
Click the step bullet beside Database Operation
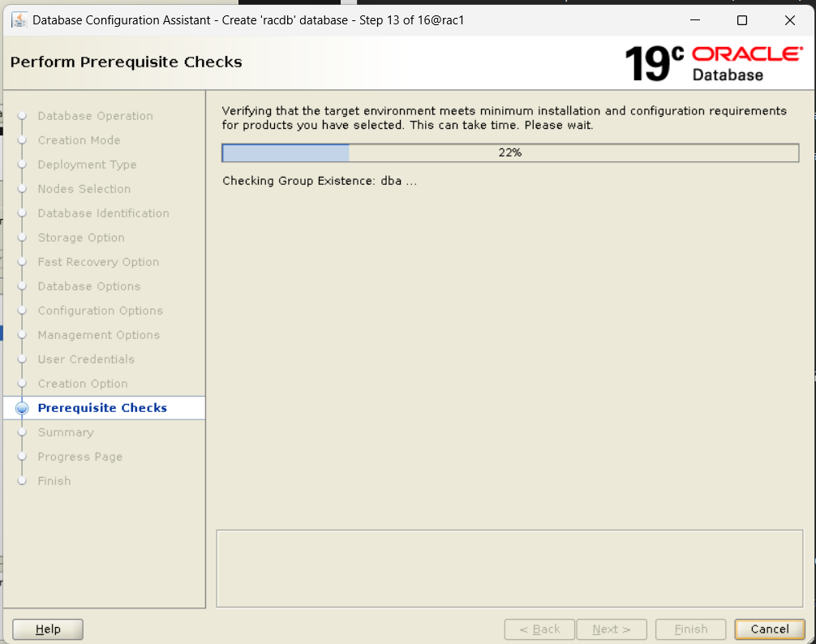point(22,116)
